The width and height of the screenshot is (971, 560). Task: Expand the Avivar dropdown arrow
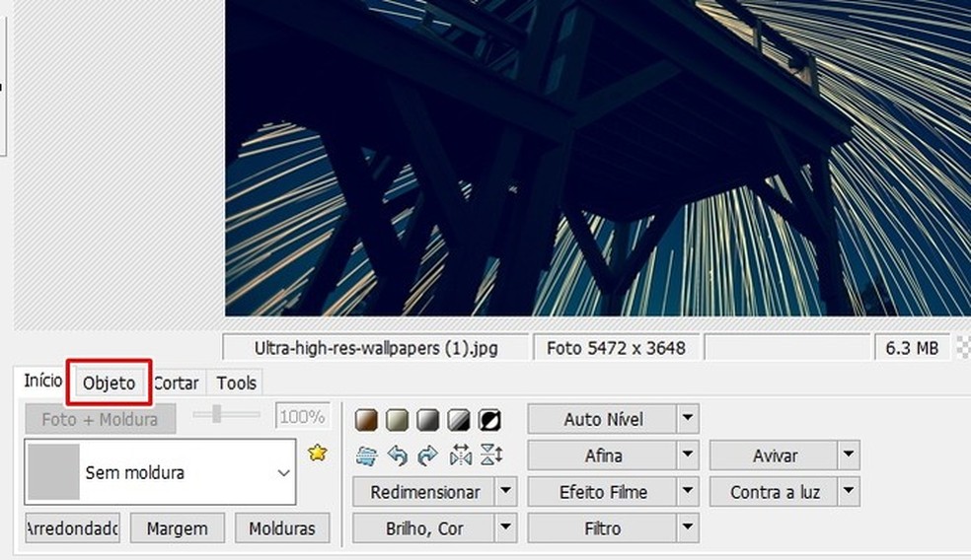(x=849, y=456)
